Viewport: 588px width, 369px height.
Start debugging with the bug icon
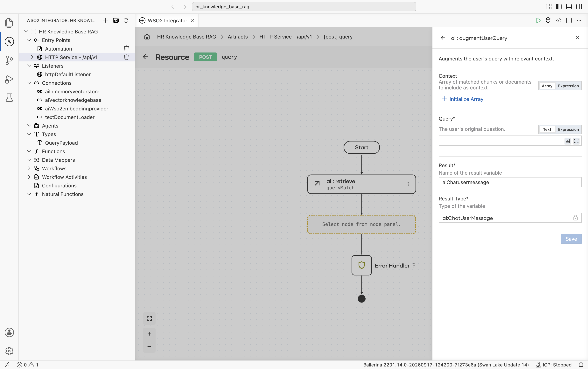pyautogui.click(x=548, y=20)
